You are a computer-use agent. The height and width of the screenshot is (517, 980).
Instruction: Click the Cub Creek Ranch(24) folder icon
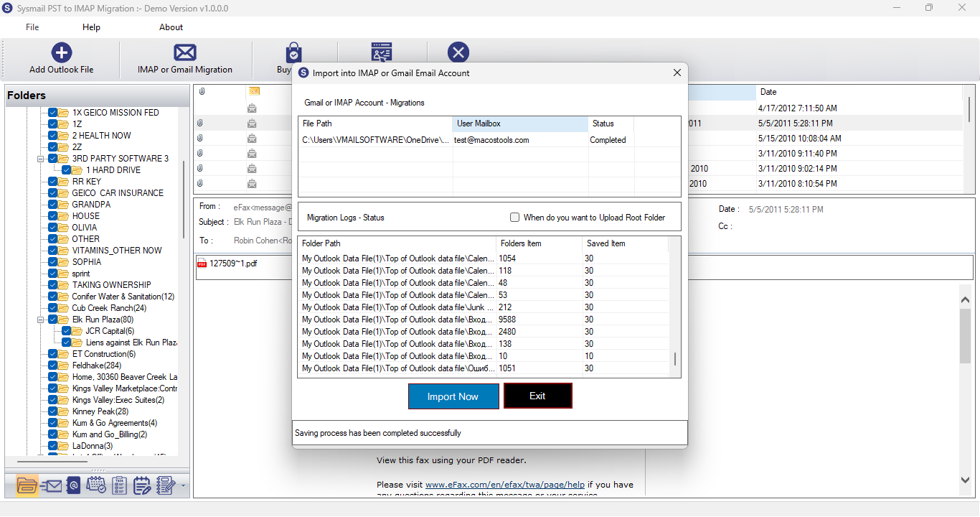click(x=64, y=308)
